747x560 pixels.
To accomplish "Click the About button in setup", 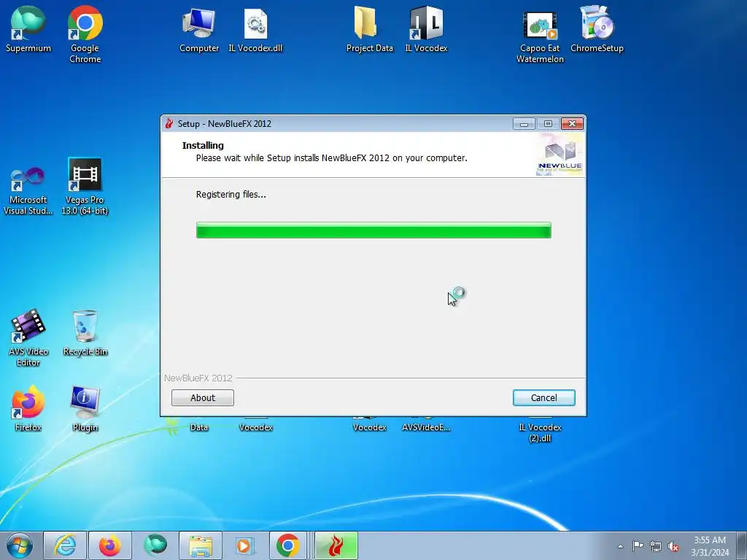I will [x=203, y=397].
